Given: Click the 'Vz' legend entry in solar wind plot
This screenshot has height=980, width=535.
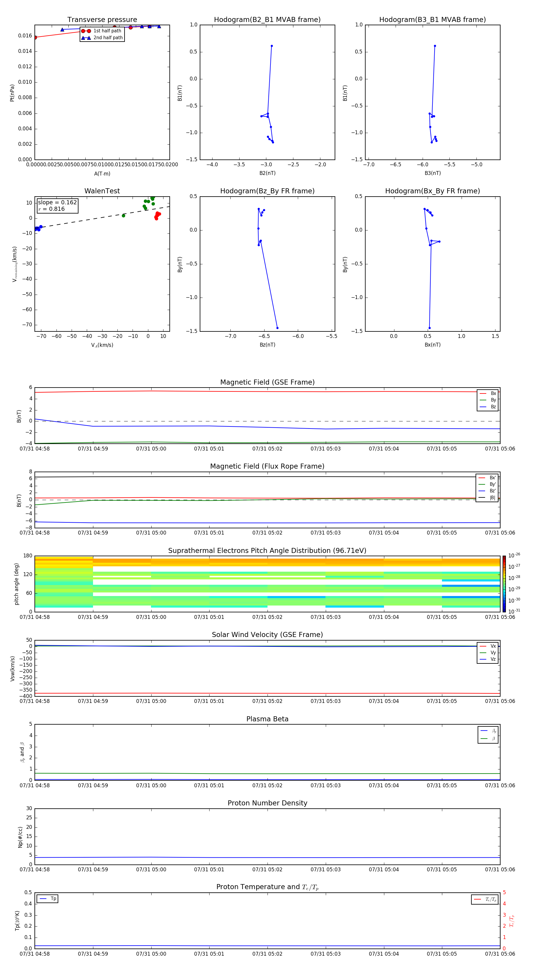Looking at the screenshot, I should pos(488,659).
